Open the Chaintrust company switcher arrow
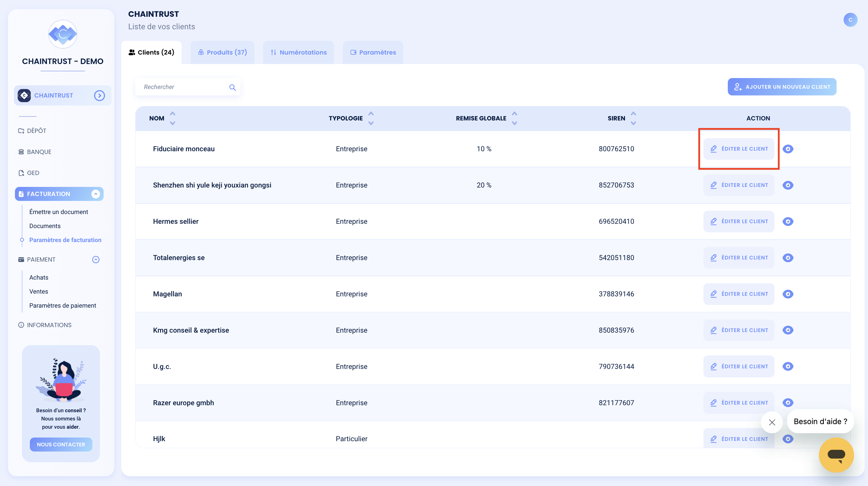The image size is (868, 486). click(x=99, y=95)
